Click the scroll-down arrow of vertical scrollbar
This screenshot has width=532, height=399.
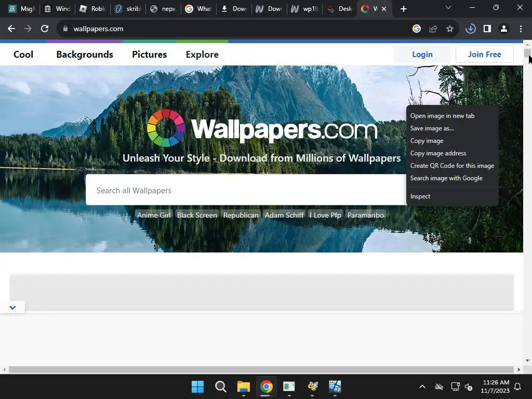click(527, 361)
